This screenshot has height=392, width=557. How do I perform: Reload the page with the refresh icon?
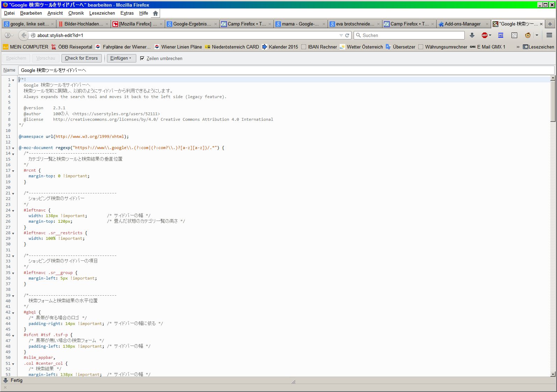click(347, 35)
